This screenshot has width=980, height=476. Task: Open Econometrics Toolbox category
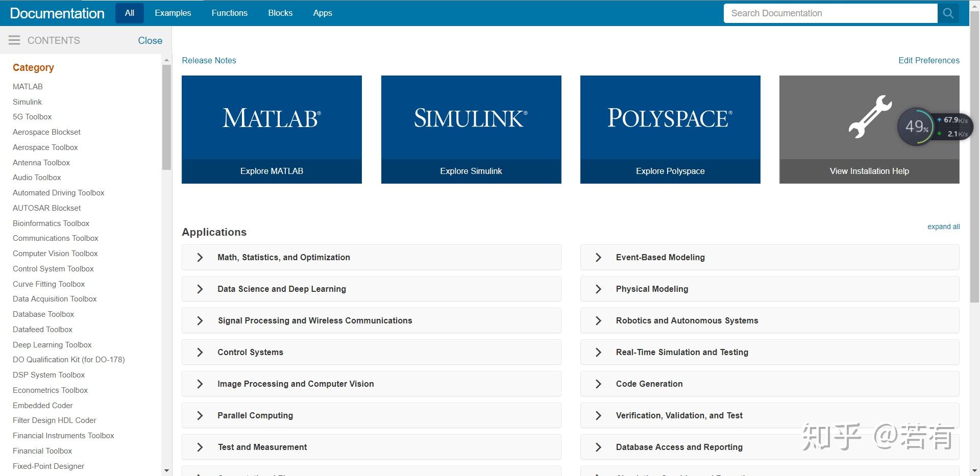pyautogui.click(x=50, y=390)
